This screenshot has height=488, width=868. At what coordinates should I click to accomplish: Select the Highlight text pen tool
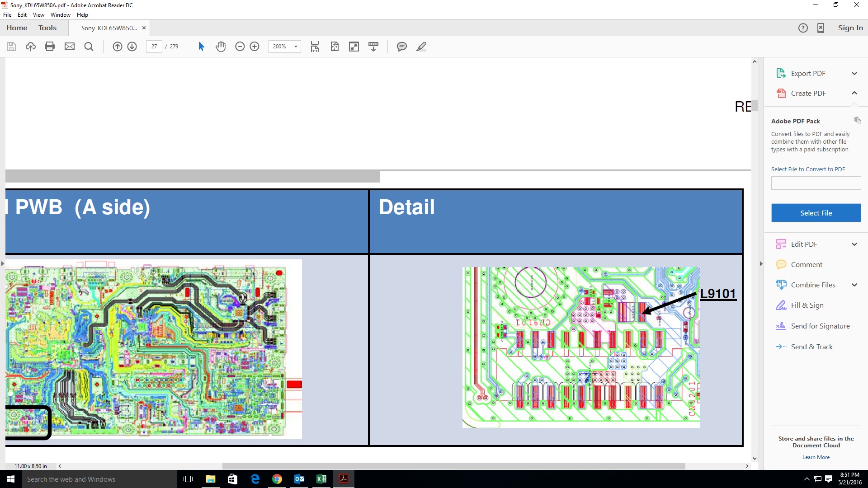tap(421, 47)
